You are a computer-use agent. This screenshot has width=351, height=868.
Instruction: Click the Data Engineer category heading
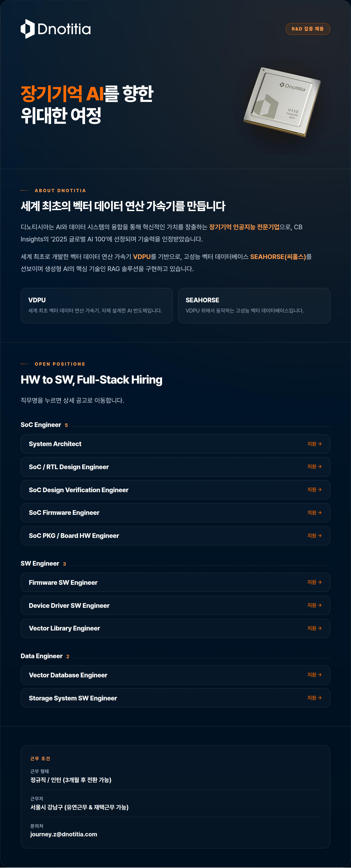(x=41, y=656)
